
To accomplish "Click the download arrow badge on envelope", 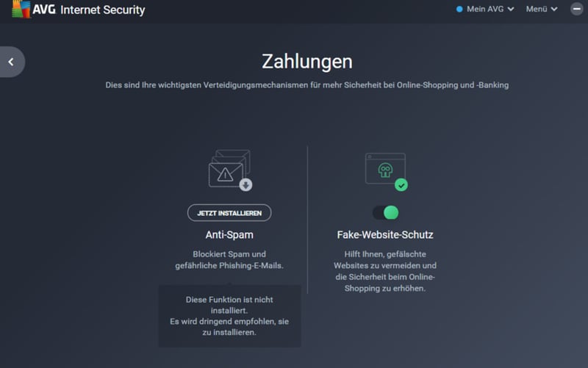I will pyautogui.click(x=245, y=185).
